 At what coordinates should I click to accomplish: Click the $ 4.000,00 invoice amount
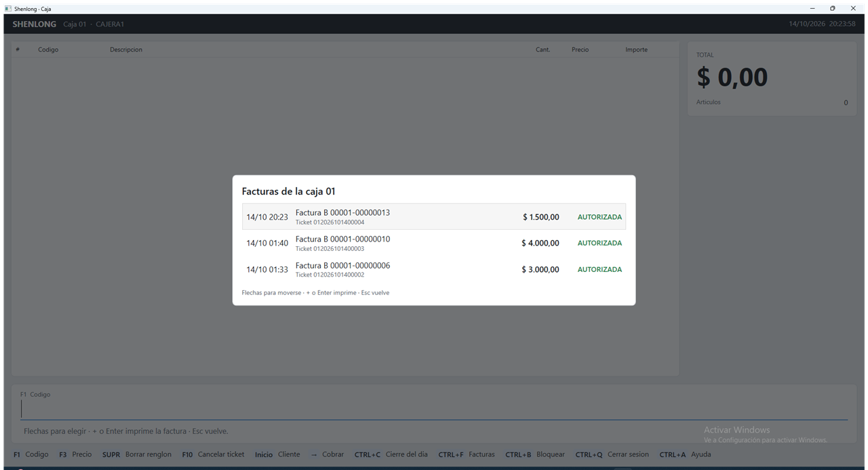tap(540, 243)
